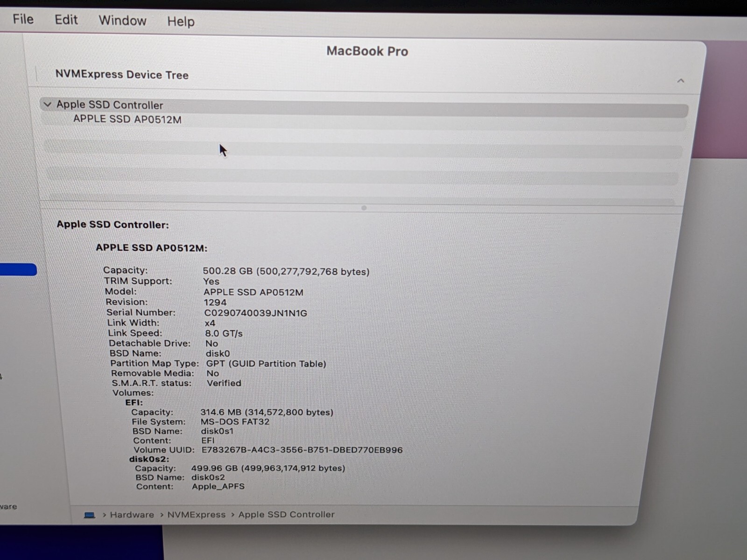This screenshot has width=747, height=560.
Task: Click the Detachable Drive value No
Action: [x=211, y=343]
